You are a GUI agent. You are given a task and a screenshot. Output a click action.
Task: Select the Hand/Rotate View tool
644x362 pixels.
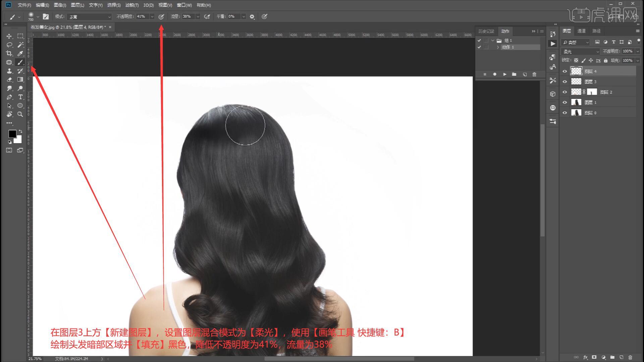(9, 114)
